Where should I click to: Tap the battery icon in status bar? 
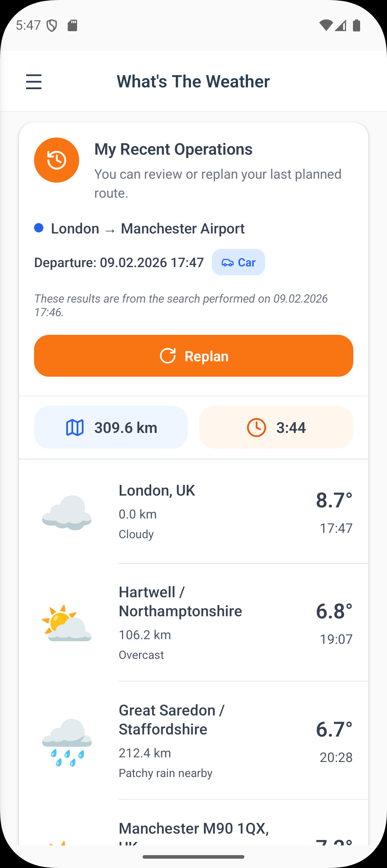click(x=357, y=25)
